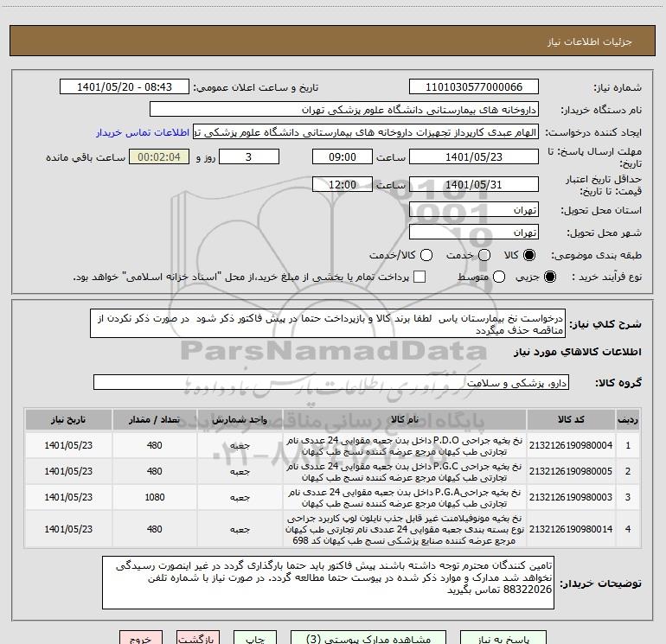The image size is (666, 644).
Task: Tick the اسناد خزانه اسلامی payment checkbox
Action: point(419,277)
